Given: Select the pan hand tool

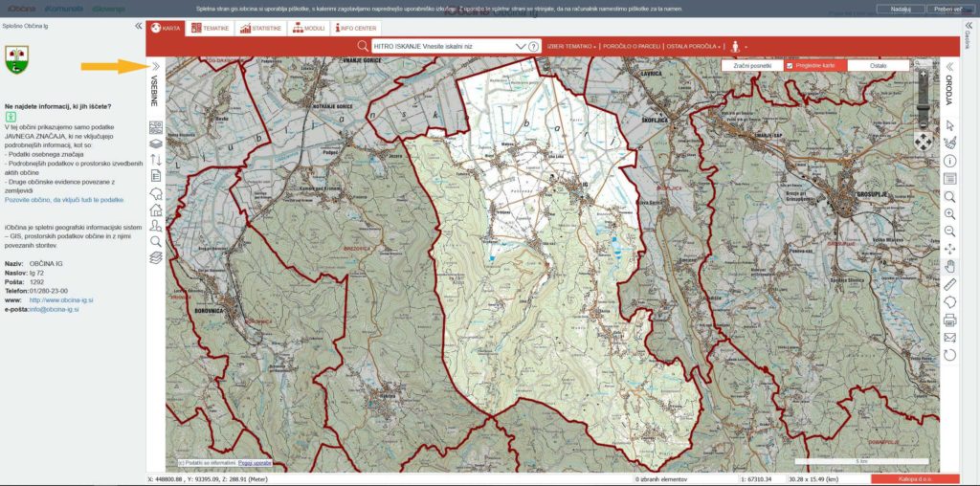Looking at the screenshot, I should click(x=949, y=266).
